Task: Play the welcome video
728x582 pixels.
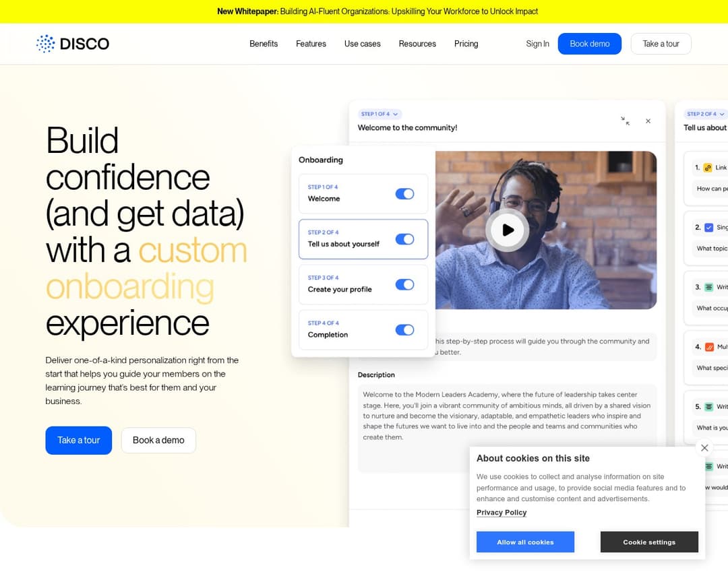Action: (508, 230)
